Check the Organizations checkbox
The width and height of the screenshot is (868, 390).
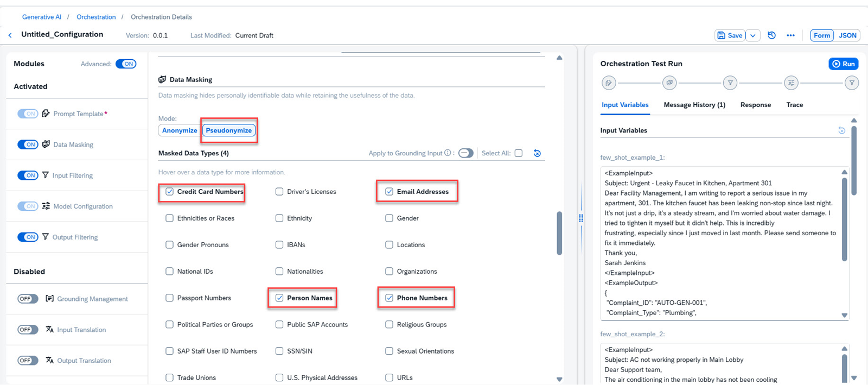point(389,272)
